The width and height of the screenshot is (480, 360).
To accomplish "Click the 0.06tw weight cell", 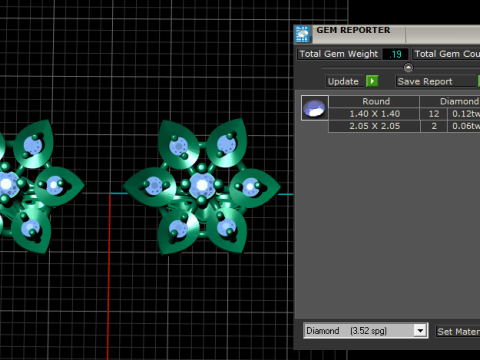I will pyautogui.click(x=464, y=126).
